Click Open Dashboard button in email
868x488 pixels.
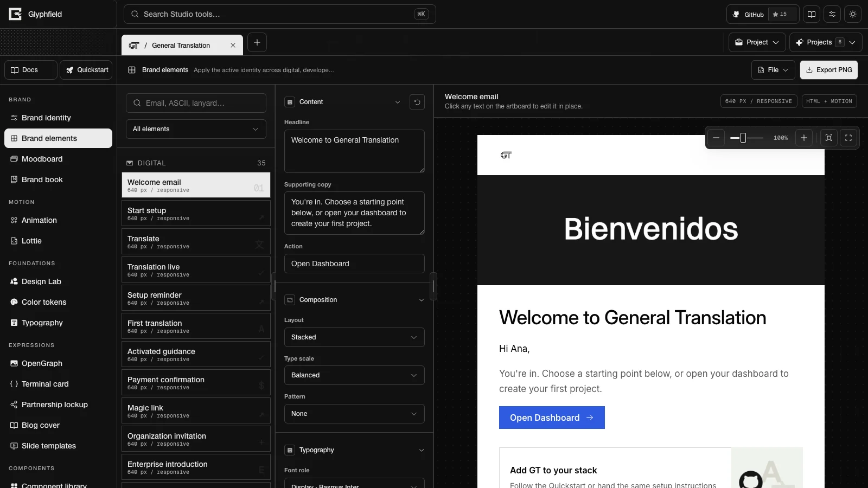552,418
